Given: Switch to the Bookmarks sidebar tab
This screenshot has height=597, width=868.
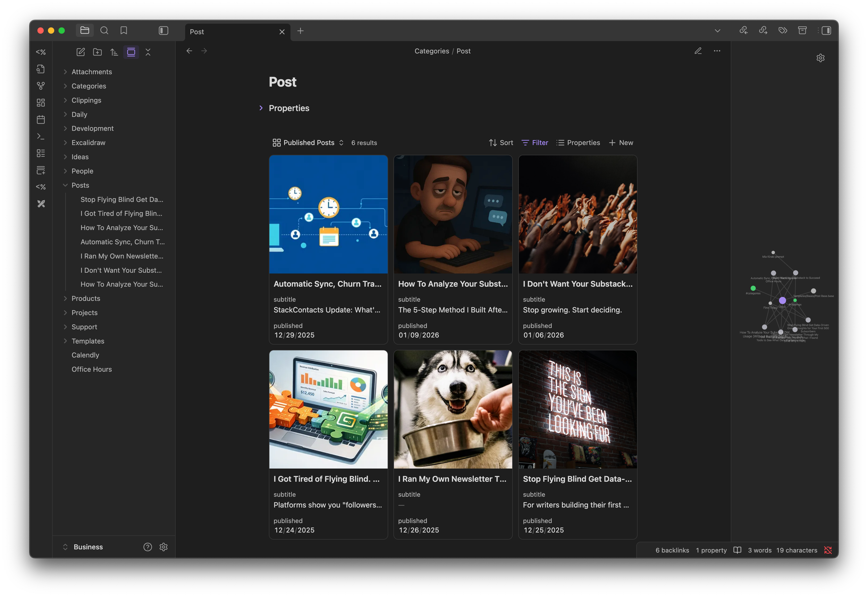Looking at the screenshot, I should tap(124, 31).
